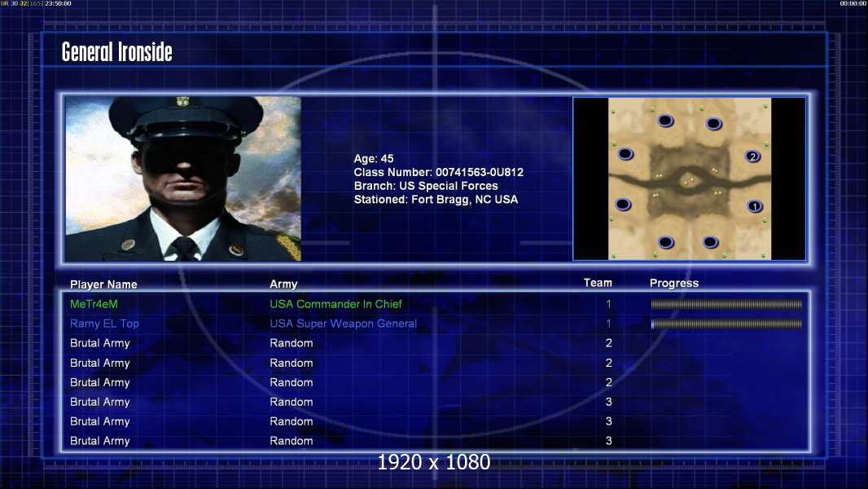This screenshot has width=868, height=489.
Task: Click MeTr4eM loading progress bar
Action: point(726,304)
